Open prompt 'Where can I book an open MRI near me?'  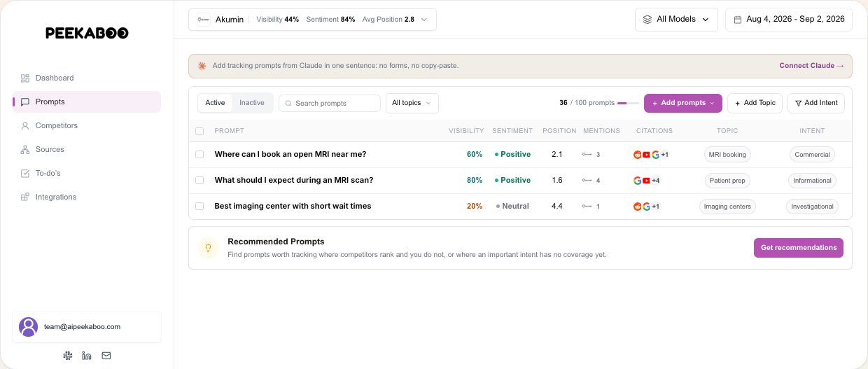click(290, 154)
